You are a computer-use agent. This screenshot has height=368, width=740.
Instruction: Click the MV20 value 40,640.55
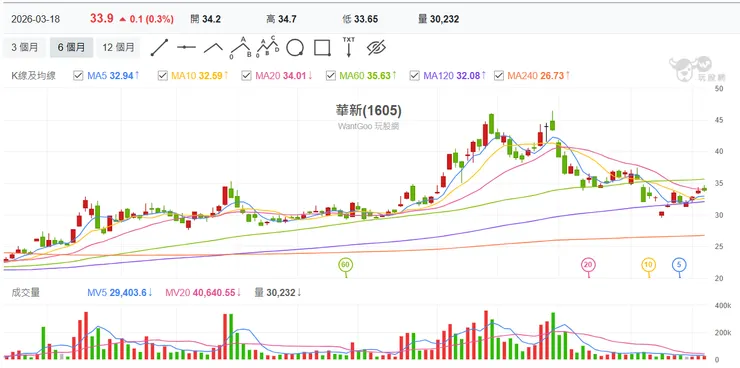click(213, 293)
